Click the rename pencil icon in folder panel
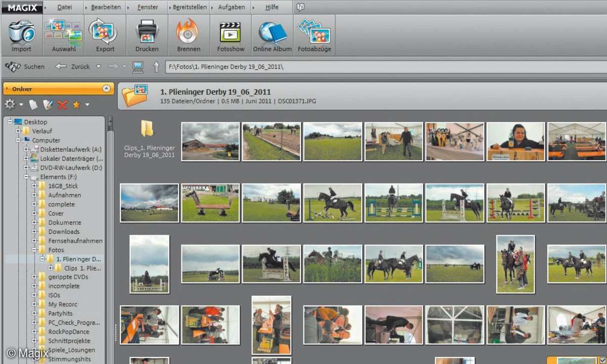607x364 pixels. click(48, 105)
